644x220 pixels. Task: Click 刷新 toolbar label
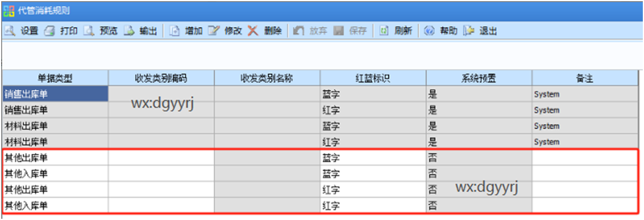tap(403, 31)
